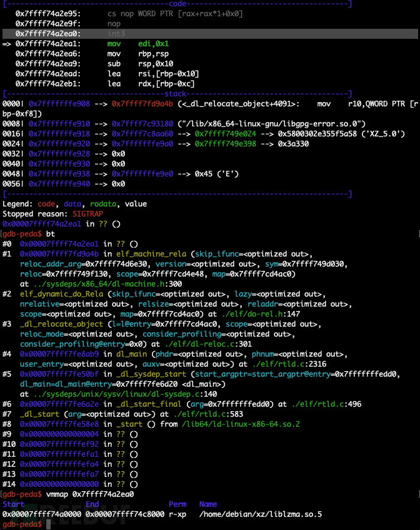420x530 pixels.
Task: Select stack address 0x7fffffffe908
Action: click(x=59, y=104)
